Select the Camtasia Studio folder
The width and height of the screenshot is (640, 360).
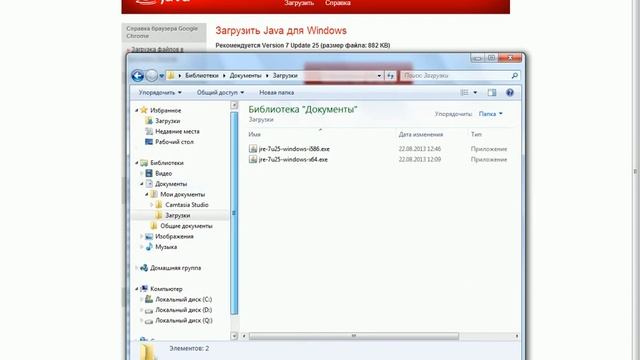(x=187, y=205)
